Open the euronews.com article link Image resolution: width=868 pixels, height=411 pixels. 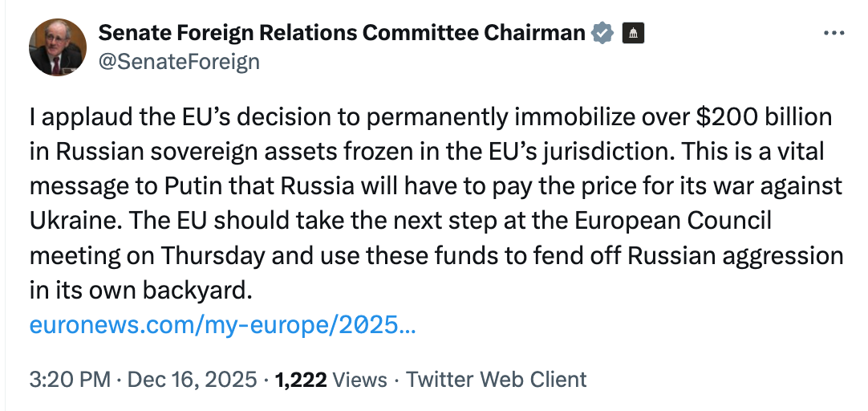click(222, 325)
